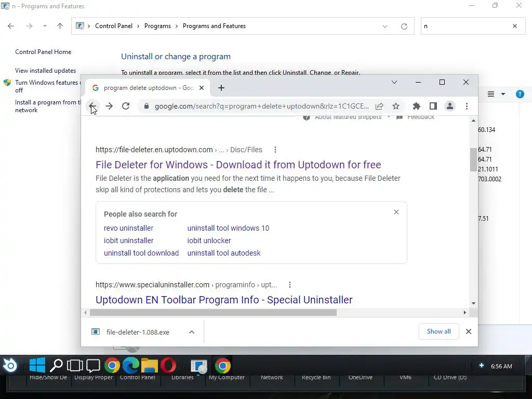
Task: Select Programs and Features breadcrumb
Action: [214, 26]
